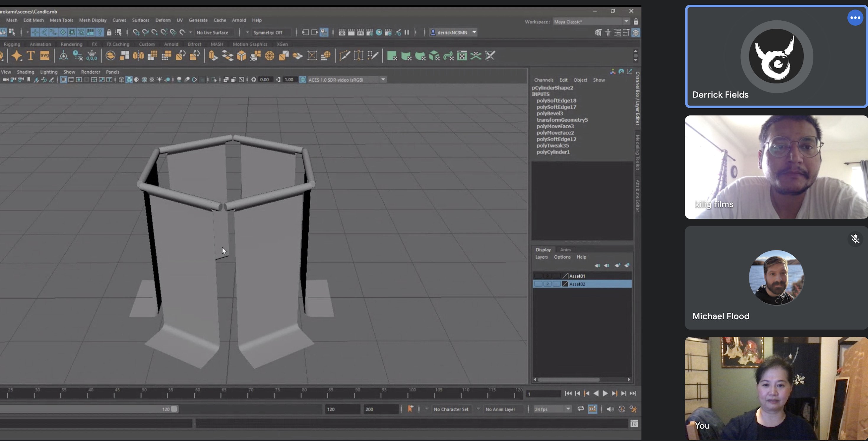This screenshot has height=441, width=868.
Task: Click the Asset02 layer color swatch
Action: pos(565,284)
